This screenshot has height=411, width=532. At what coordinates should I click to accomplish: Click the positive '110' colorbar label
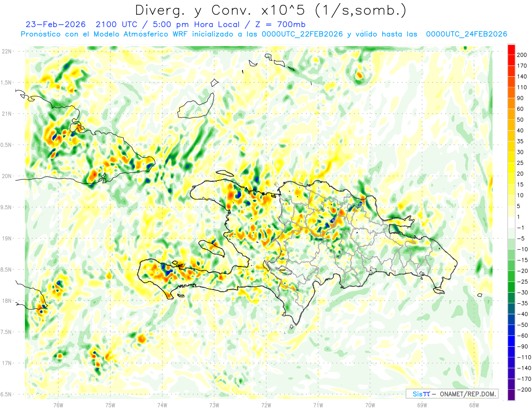pos(522,87)
